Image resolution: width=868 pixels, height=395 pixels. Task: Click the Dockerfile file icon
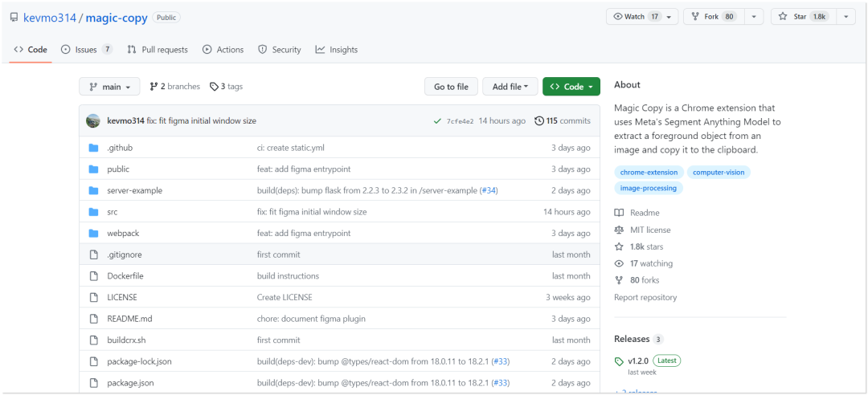pos(93,276)
